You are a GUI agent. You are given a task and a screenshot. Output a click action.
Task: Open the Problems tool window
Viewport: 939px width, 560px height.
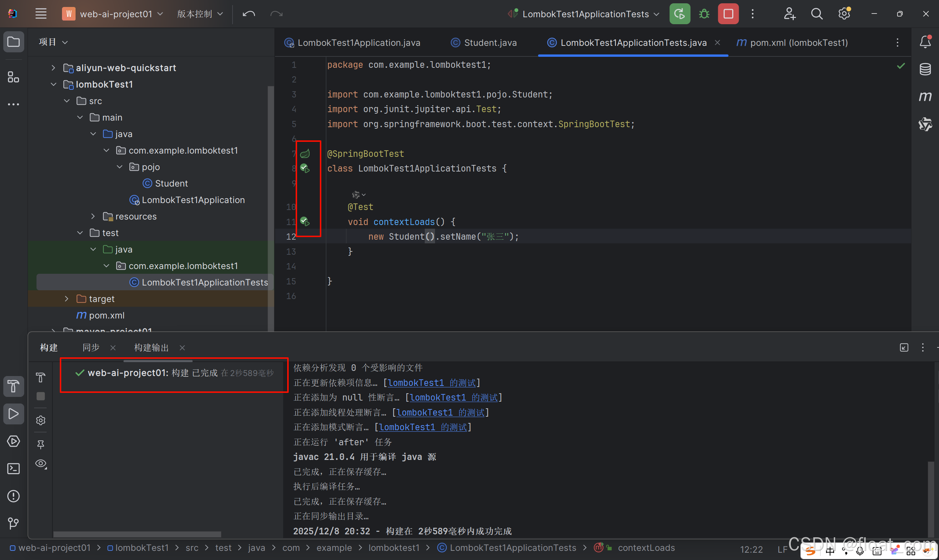14,496
